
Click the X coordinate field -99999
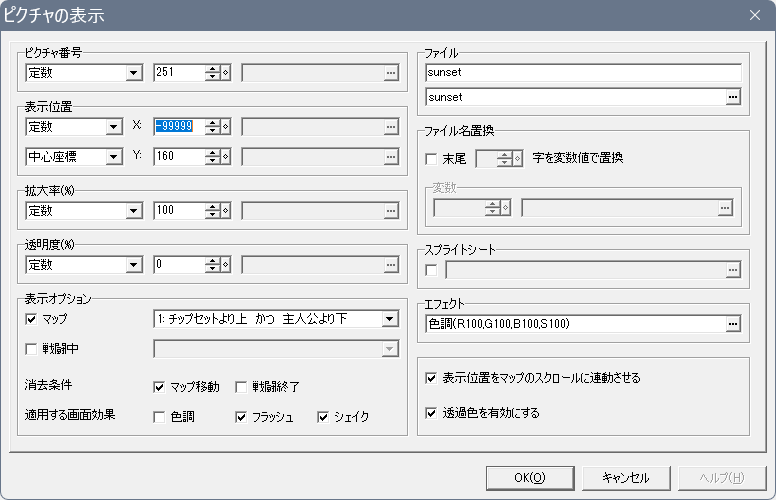click(x=180, y=127)
